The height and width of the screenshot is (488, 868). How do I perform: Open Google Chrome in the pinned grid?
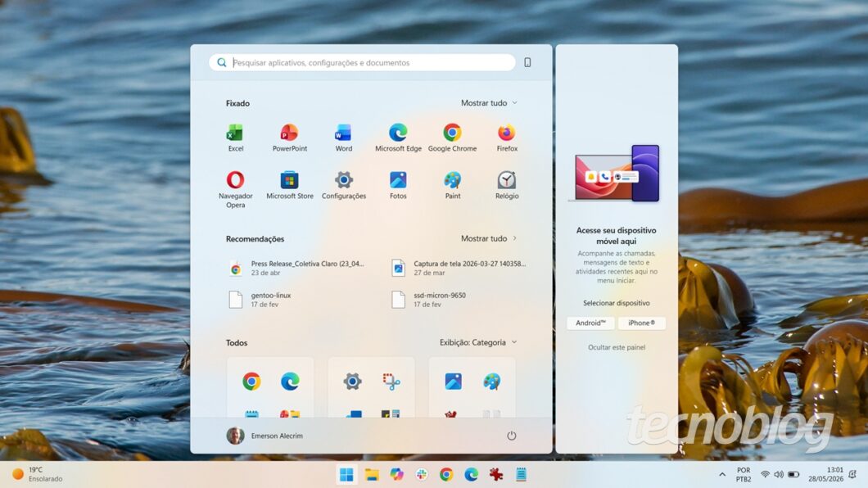tap(452, 138)
